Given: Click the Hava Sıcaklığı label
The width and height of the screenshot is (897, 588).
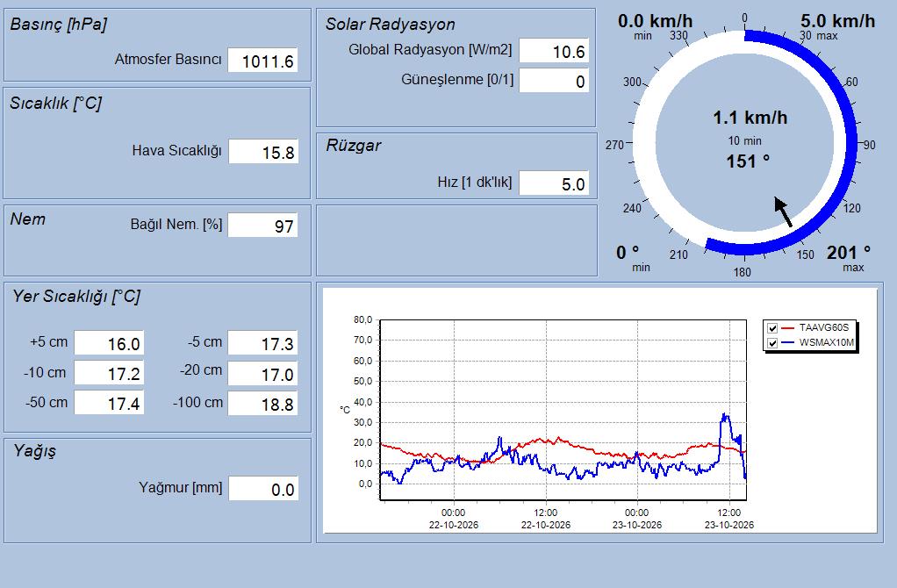Looking at the screenshot, I should click(176, 150).
